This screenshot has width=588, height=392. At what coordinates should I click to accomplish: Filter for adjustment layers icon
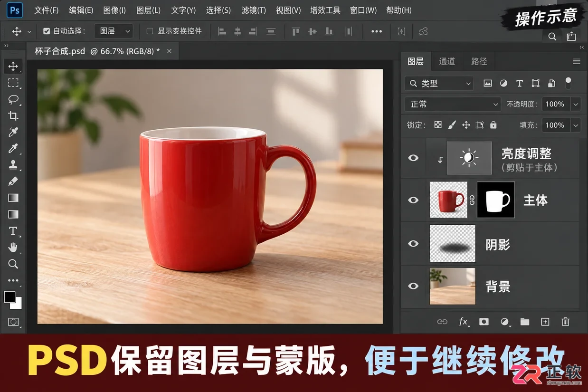pyautogui.click(x=503, y=83)
